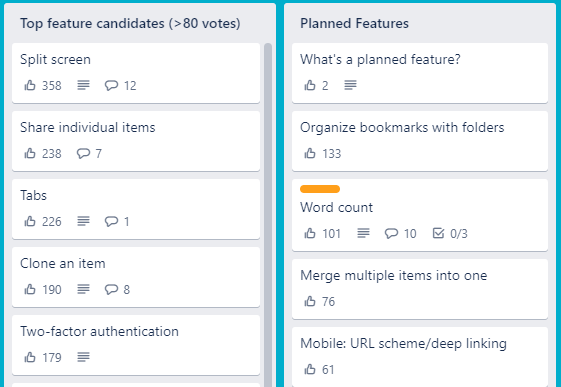Screen dimensions: 561x387
Task: Open the Two-factor authentication card
Action: tap(136, 345)
